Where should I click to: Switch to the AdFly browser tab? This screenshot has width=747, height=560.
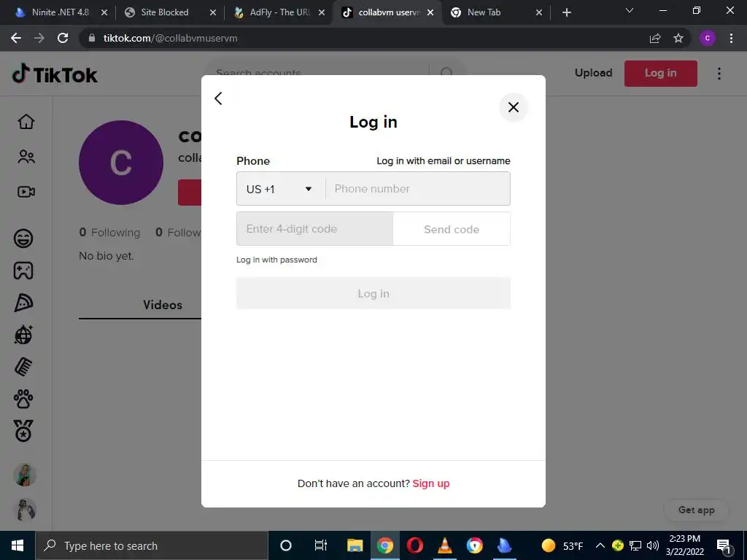279,12
